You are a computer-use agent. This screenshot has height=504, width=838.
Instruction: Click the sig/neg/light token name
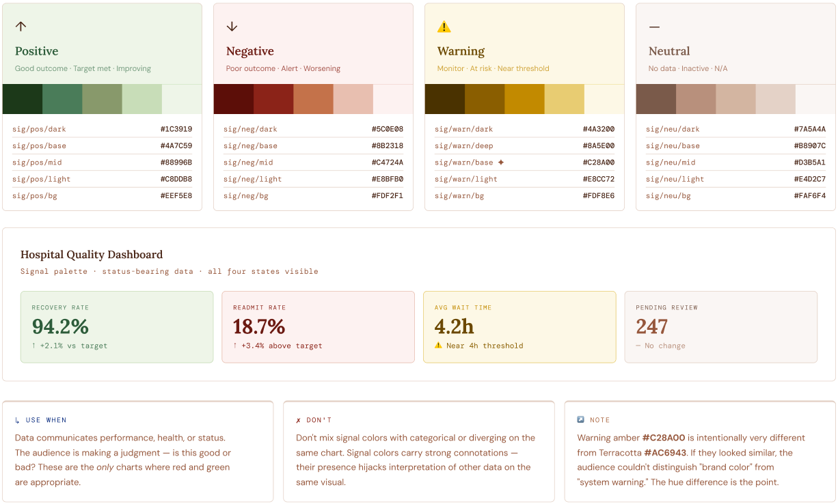pyautogui.click(x=252, y=179)
